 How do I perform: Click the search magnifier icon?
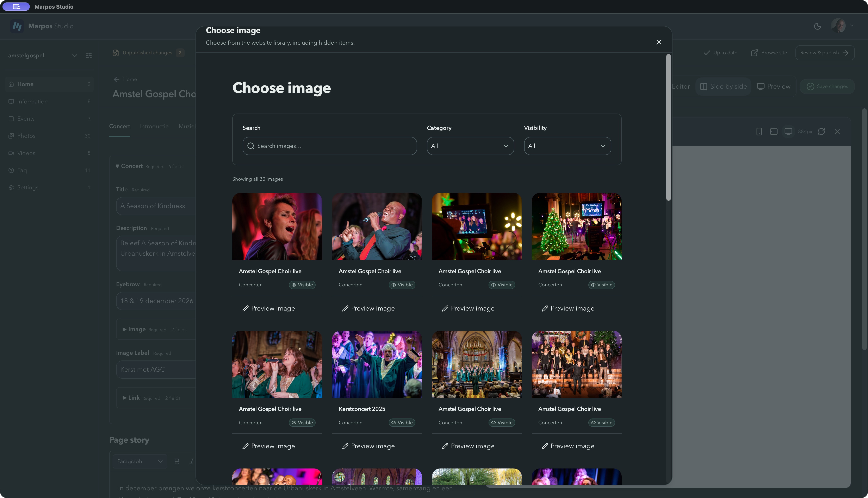tap(251, 146)
